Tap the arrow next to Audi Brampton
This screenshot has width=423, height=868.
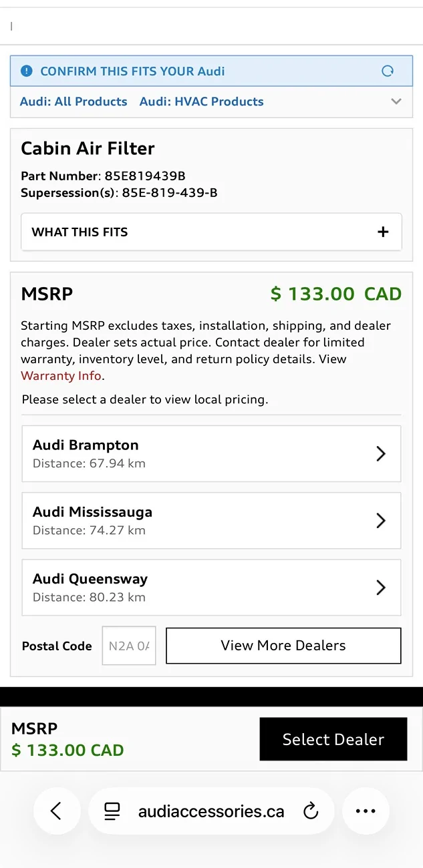(x=381, y=453)
